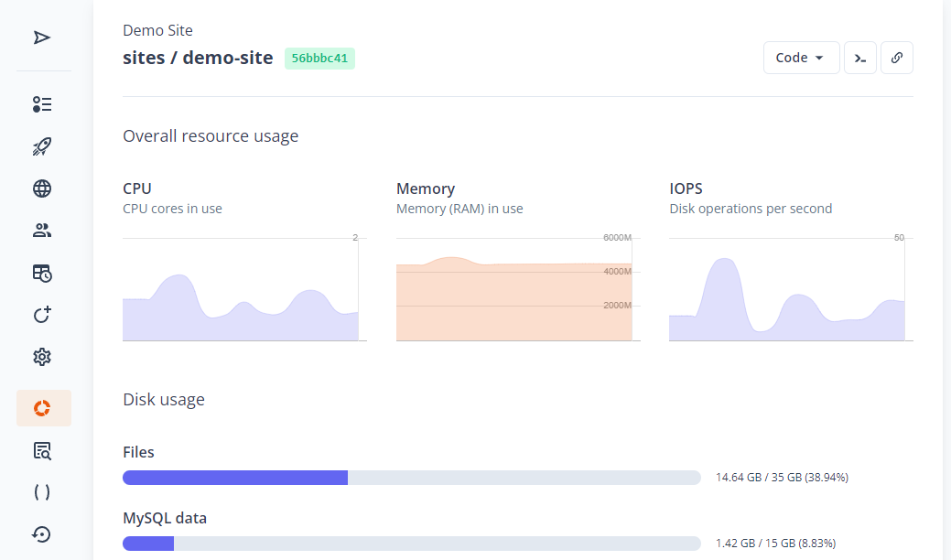Expand the Code dropdown
This screenshot has height=560, width=951.
pyautogui.click(x=801, y=58)
